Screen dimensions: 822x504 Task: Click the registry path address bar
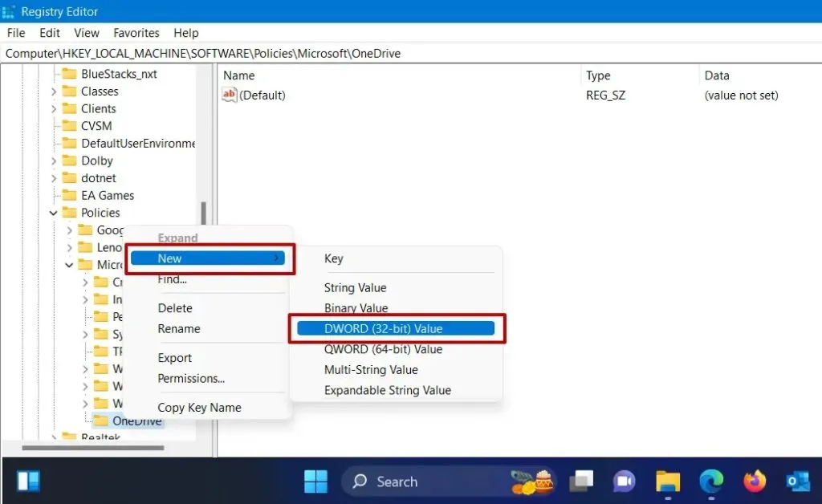[411, 54]
